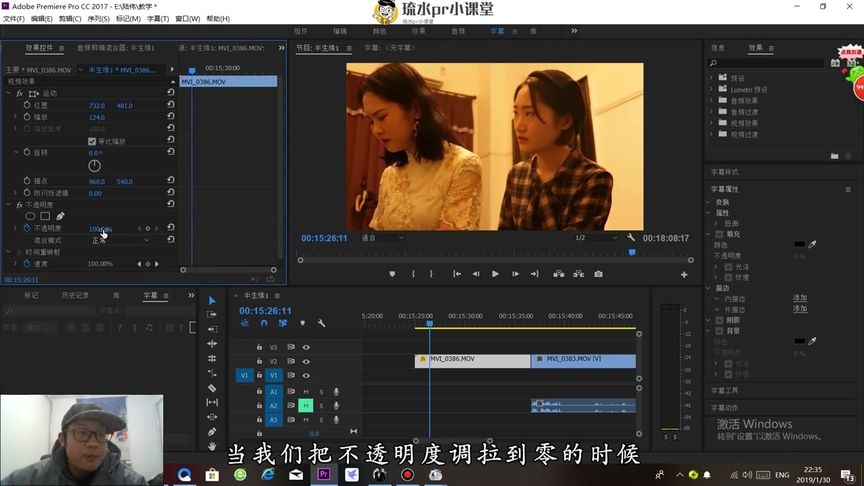This screenshot has width=864, height=486.
Task: Click Lift button in program monitor
Action: (559, 274)
